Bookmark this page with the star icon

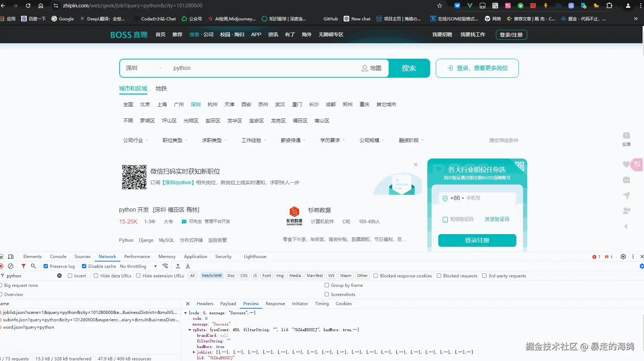click(x=440, y=6)
